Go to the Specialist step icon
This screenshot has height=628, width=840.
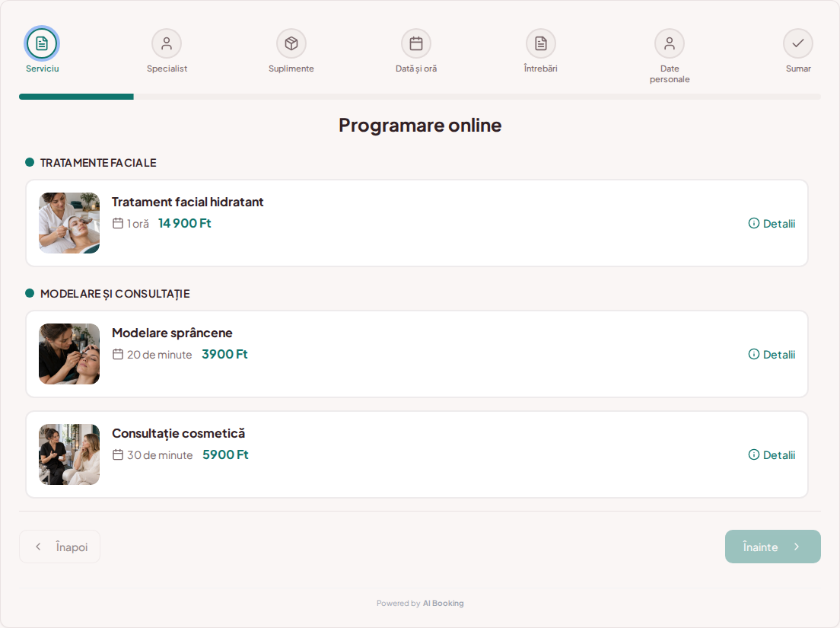(167, 43)
